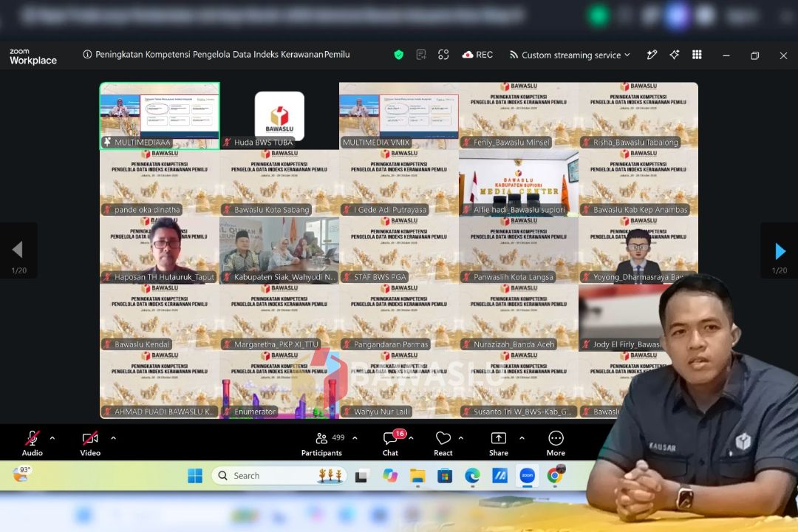Open Task View from the taskbar
This screenshot has height=532, width=798.
click(361, 476)
